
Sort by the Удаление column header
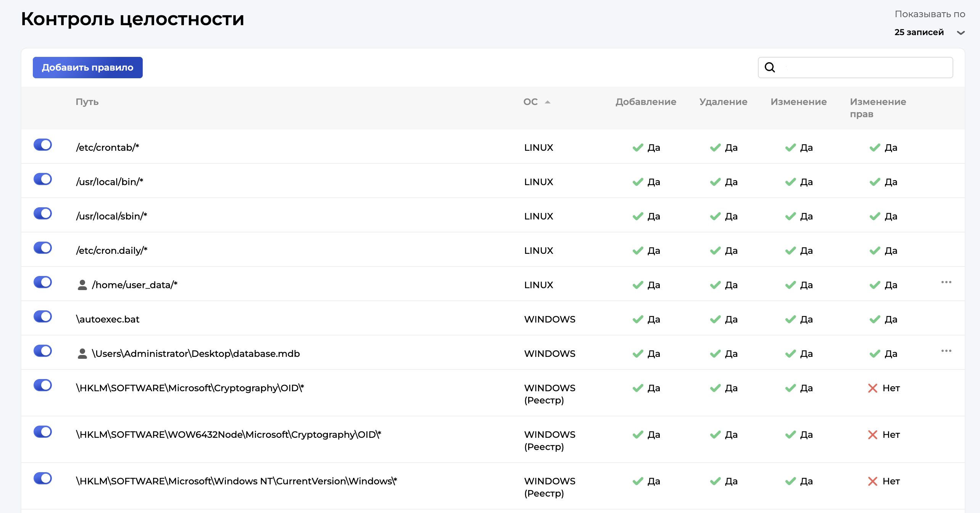pos(723,102)
